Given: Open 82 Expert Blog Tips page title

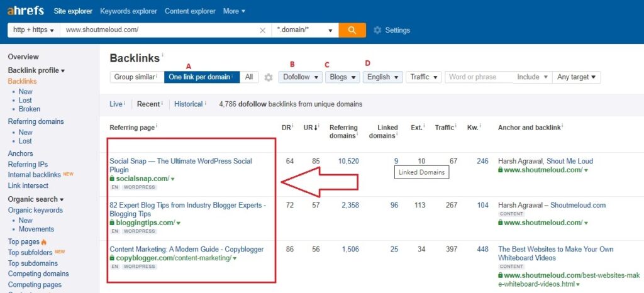Looking at the screenshot, I should tap(187, 210).
